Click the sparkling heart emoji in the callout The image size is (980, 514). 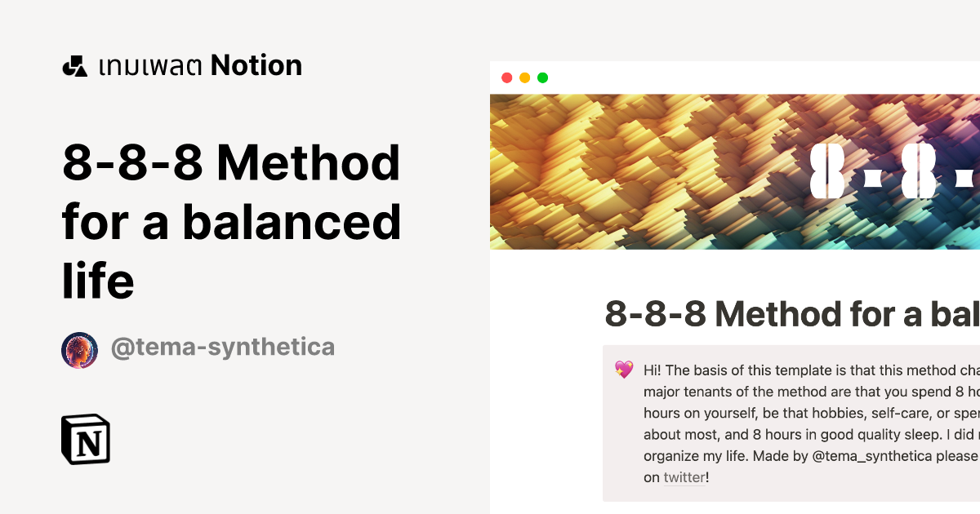[625, 370]
